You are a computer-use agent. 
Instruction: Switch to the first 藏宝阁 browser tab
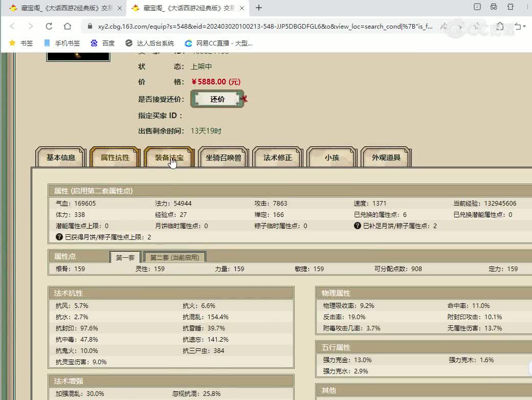click(64, 8)
